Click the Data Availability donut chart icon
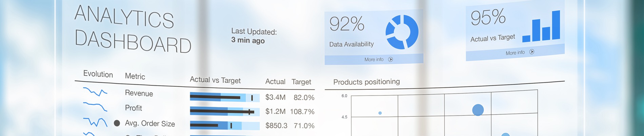Screen dimensions: 644x136 click(x=402, y=32)
